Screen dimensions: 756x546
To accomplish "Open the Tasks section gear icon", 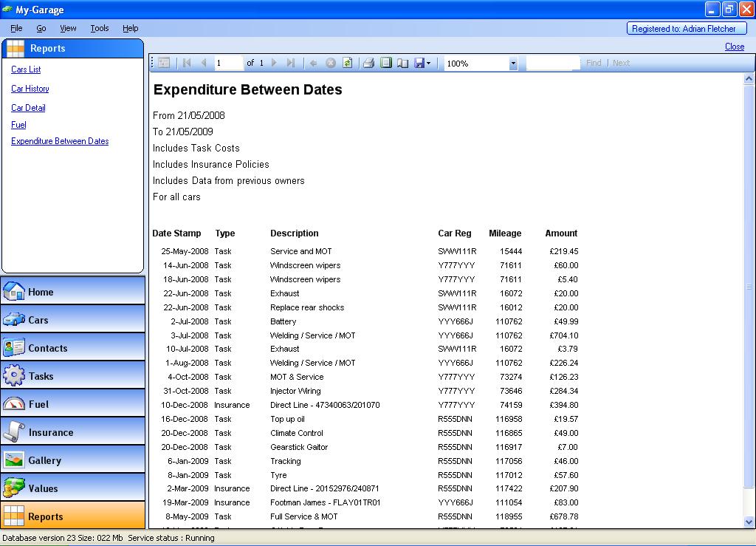I will [15, 375].
